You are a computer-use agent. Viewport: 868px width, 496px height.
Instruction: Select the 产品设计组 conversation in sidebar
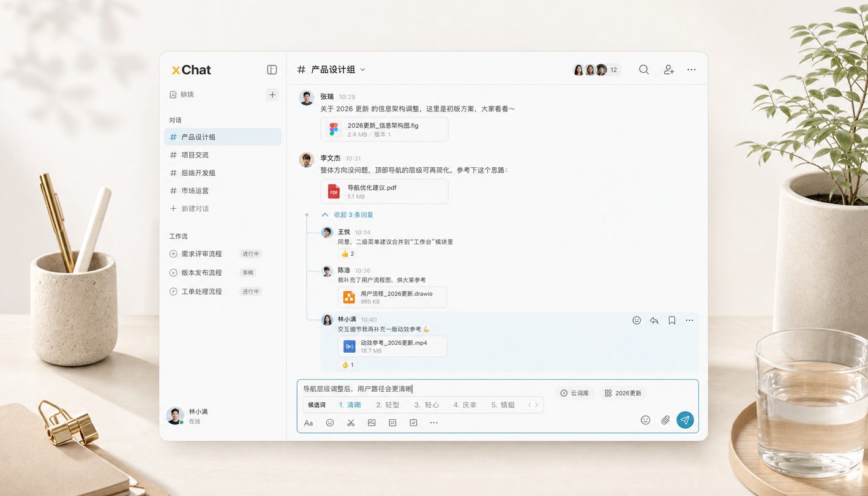(223, 137)
